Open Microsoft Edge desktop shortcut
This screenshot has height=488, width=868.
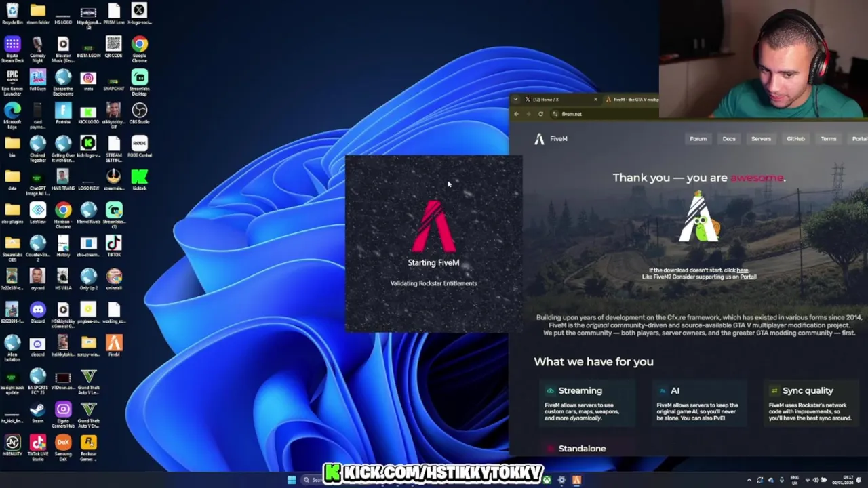[x=12, y=116]
